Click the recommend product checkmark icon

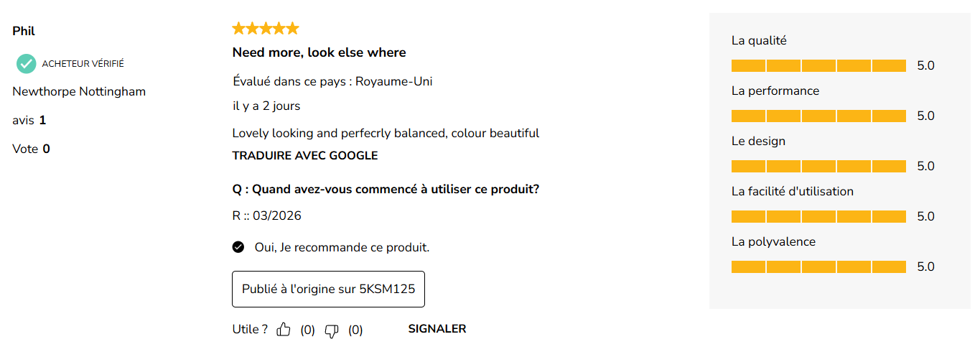238,247
